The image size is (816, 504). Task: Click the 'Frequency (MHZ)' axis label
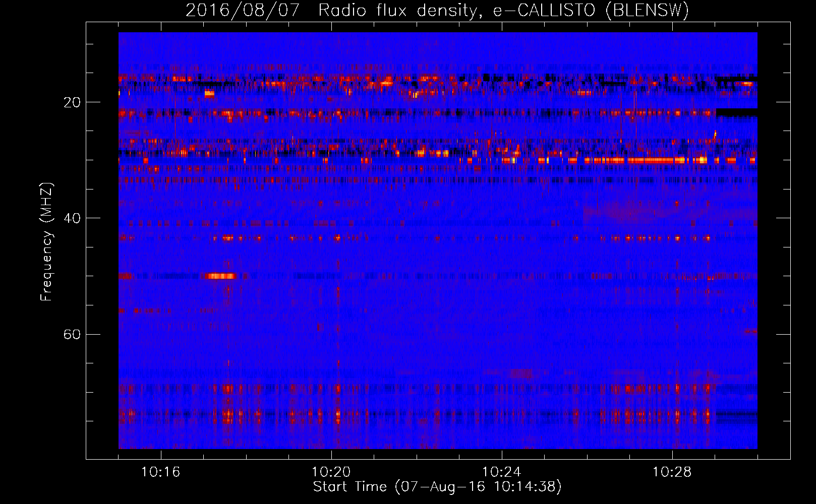click(46, 242)
